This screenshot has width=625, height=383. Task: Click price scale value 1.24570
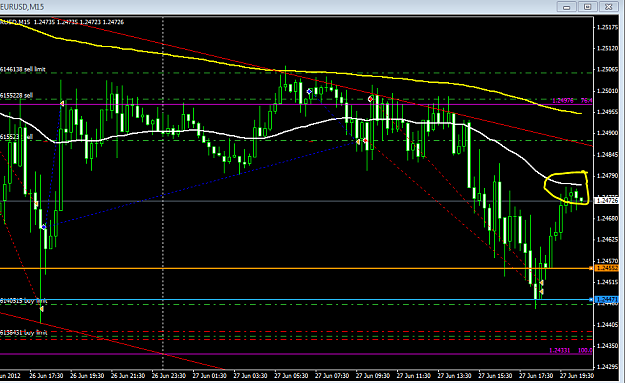pyautogui.click(x=607, y=261)
